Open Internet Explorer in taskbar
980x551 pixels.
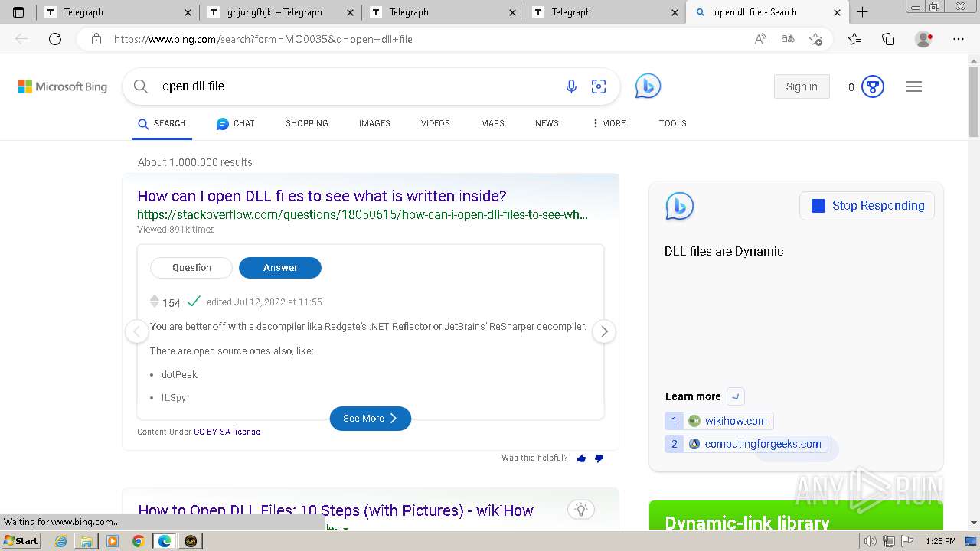tap(60, 541)
